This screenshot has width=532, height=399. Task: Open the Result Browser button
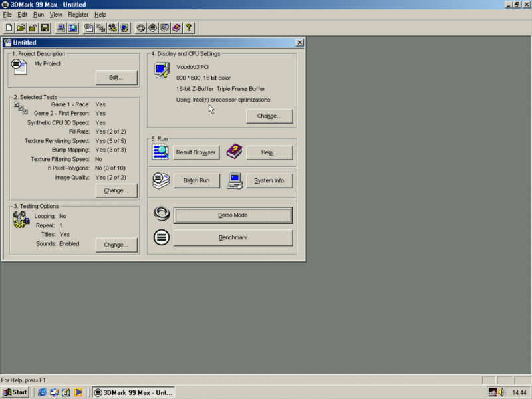[196, 152]
